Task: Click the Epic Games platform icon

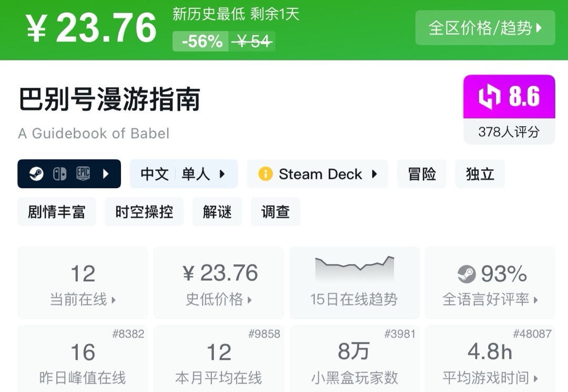Action: [83, 174]
